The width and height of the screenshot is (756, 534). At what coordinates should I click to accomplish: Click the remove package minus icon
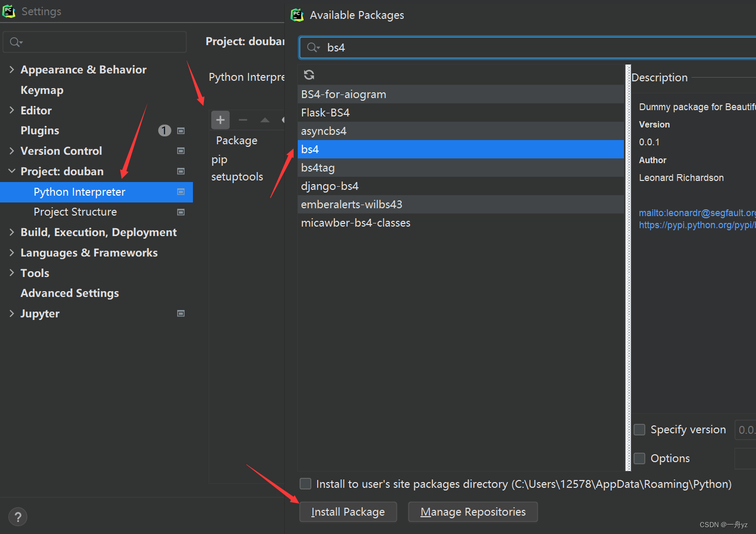[243, 120]
